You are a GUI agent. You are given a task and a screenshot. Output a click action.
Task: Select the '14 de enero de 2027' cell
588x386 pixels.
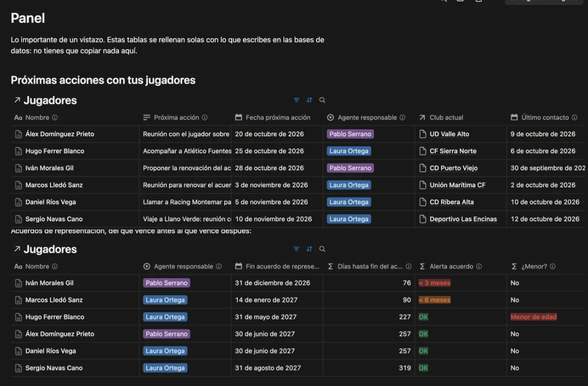coord(277,300)
